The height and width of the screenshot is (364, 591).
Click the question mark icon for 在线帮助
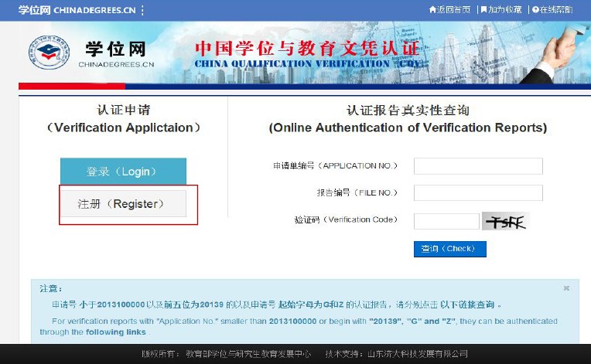click(535, 10)
